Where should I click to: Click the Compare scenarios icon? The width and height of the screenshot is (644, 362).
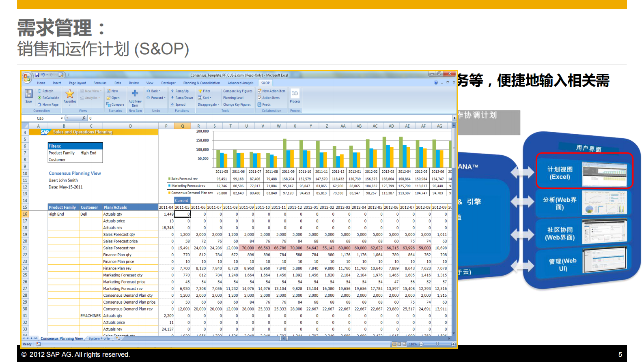108,105
